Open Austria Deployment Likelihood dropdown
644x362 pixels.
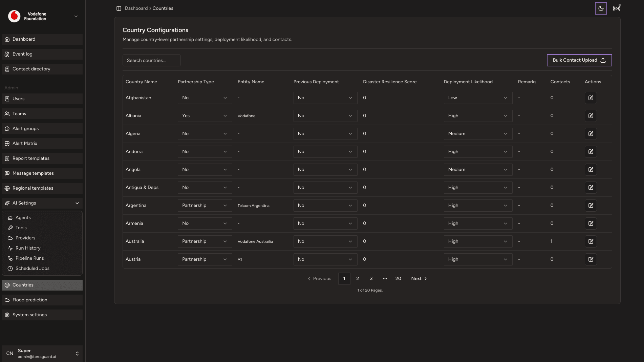[x=478, y=259]
